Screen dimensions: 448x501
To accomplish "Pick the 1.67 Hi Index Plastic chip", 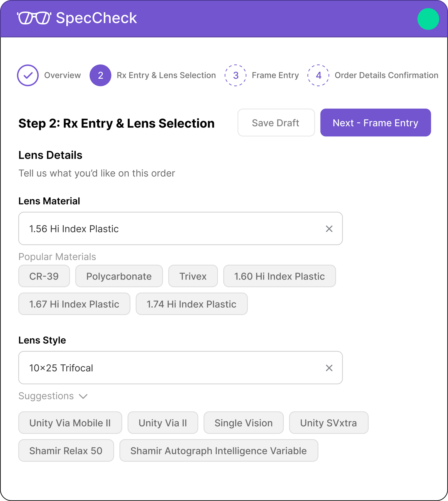I will (x=74, y=304).
